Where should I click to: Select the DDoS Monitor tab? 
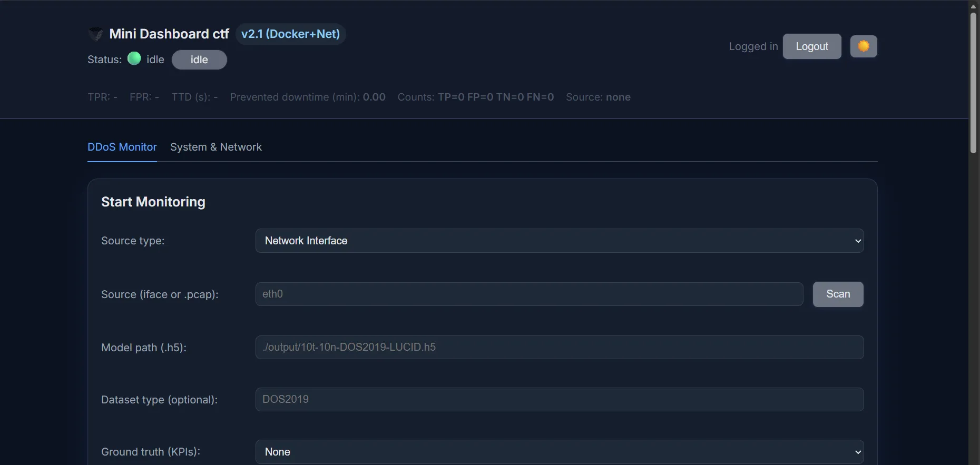pos(122,147)
